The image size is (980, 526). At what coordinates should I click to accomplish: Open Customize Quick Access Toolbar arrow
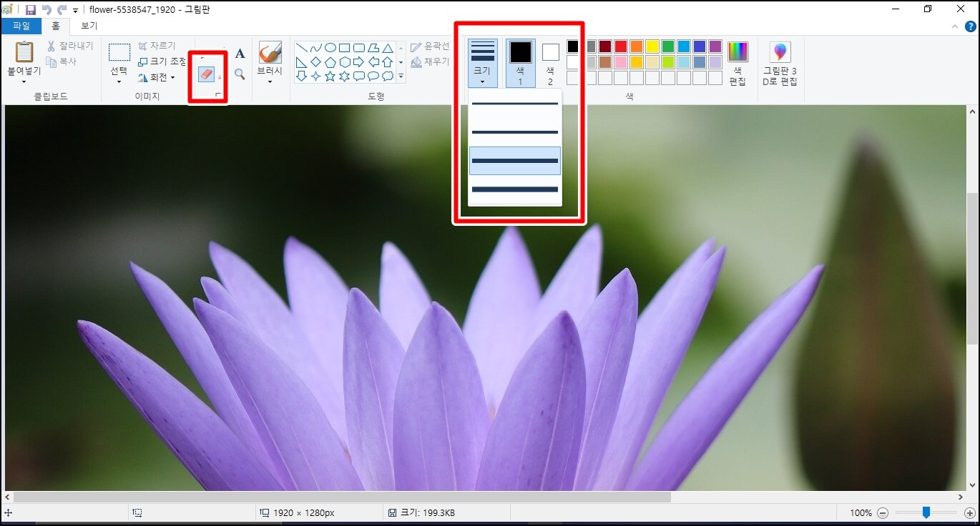(76, 11)
